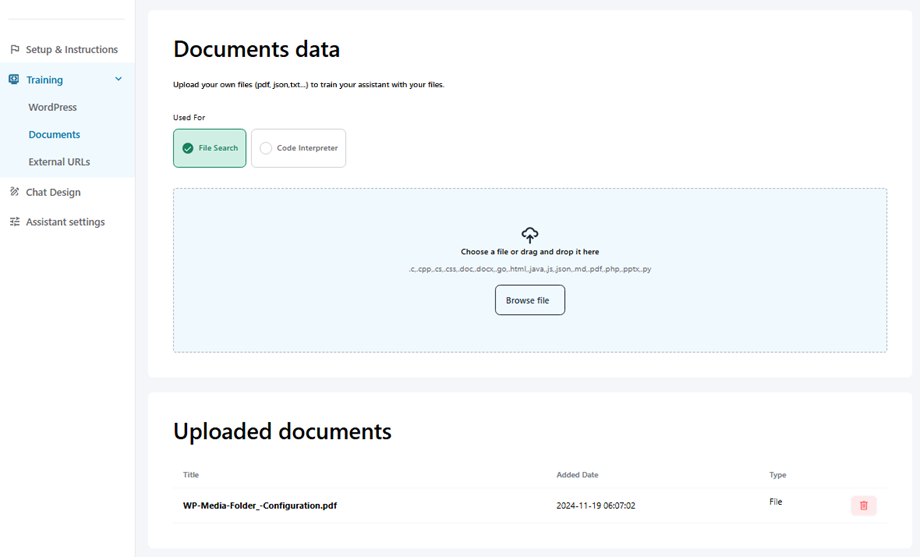The height and width of the screenshot is (557, 920).
Task: Select Documents under Training
Action: coord(54,134)
